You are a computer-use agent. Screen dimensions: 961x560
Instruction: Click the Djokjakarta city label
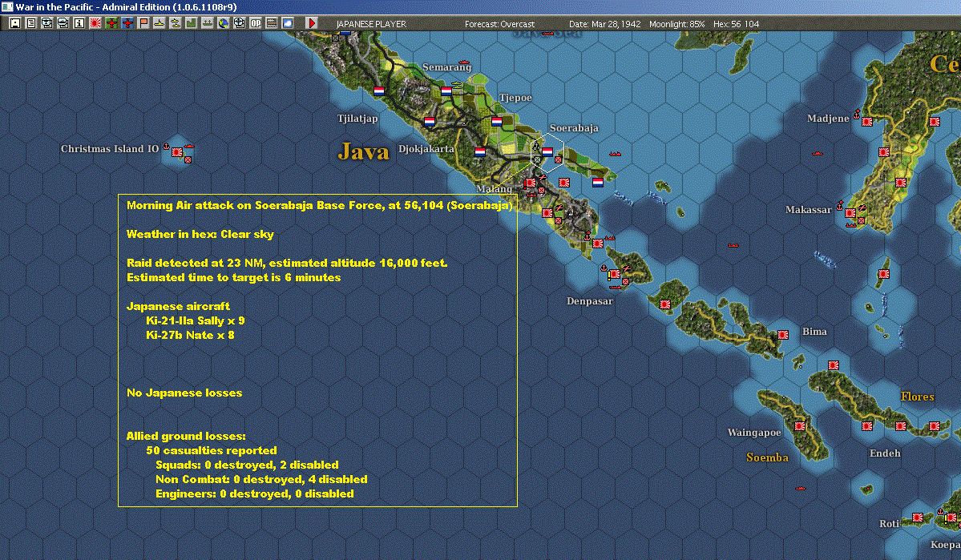[x=426, y=149]
